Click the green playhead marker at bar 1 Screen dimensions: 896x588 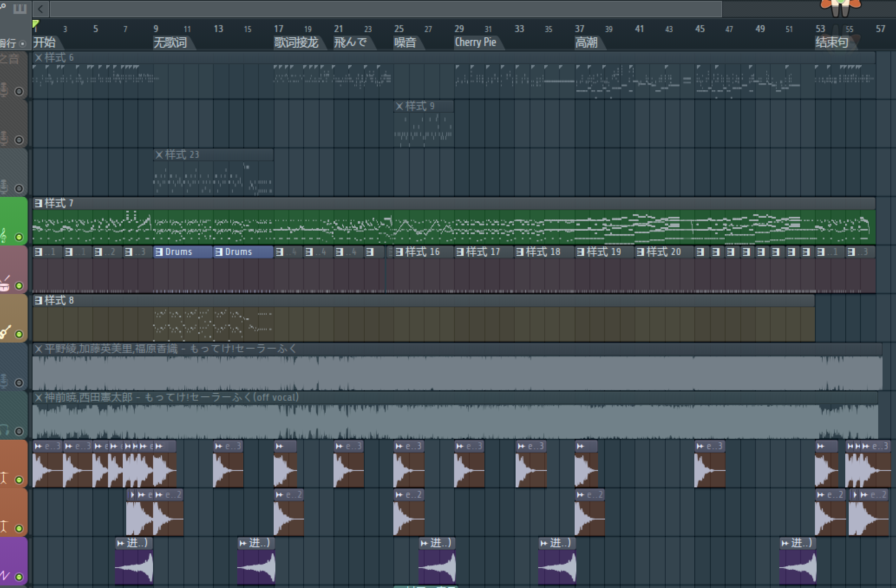coord(36,24)
